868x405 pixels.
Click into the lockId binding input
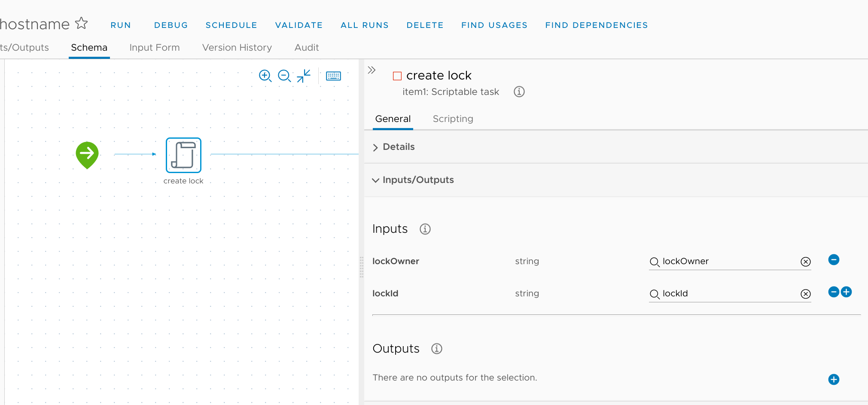[730, 294]
